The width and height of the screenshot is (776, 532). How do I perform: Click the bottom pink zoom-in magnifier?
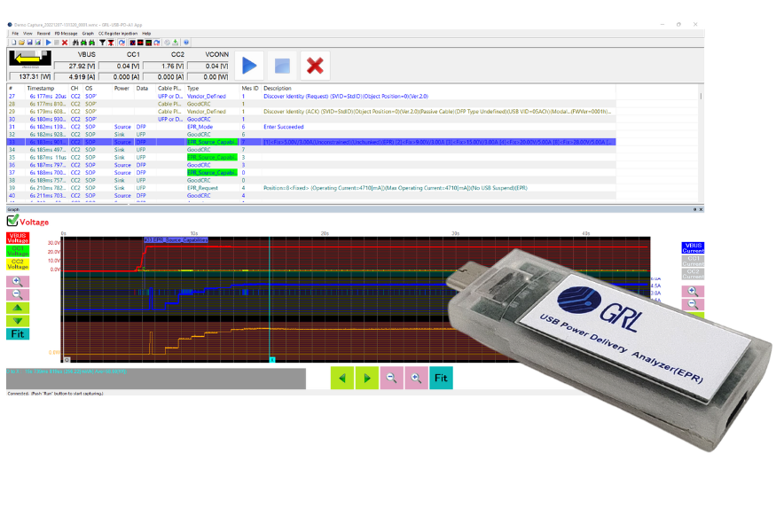(x=416, y=378)
